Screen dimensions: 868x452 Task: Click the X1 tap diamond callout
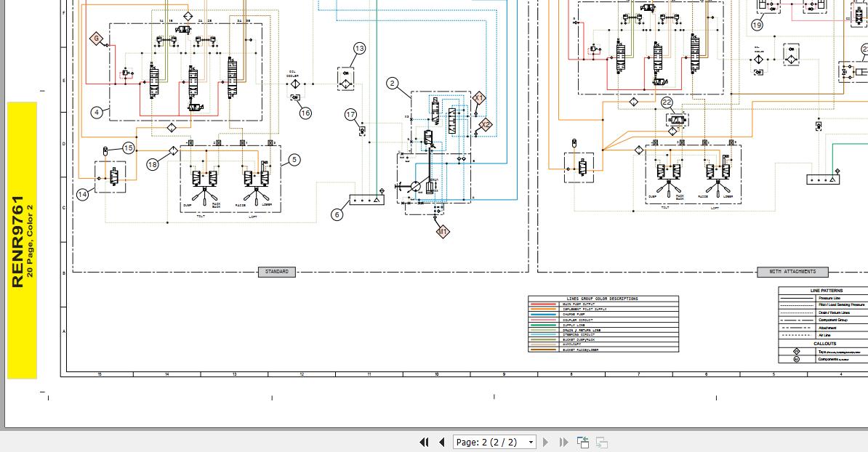click(478, 98)
